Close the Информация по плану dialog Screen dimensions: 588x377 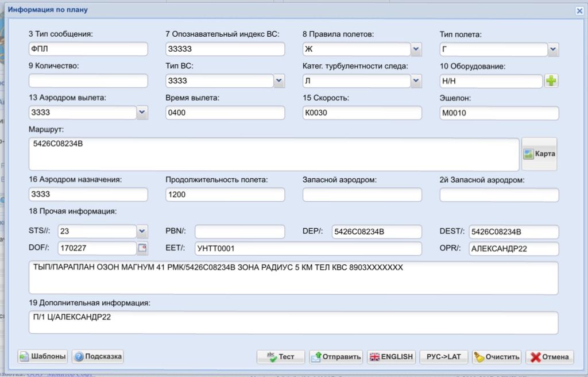[x=579, y=11]
